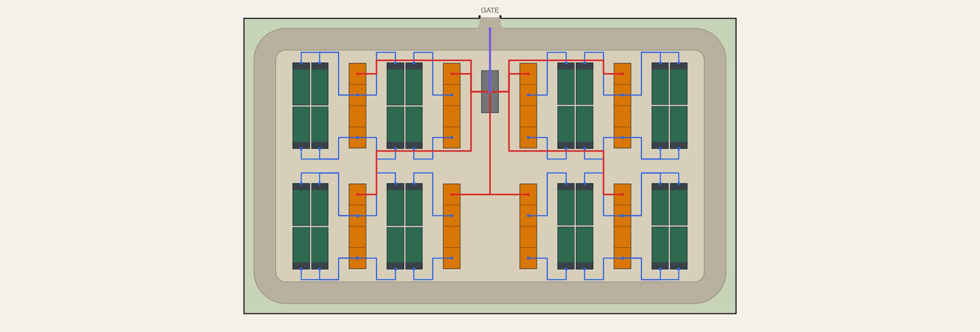Select the upper-row orange block adjoining gray block's left
The image size is (980, 332).
click(452, 106)
